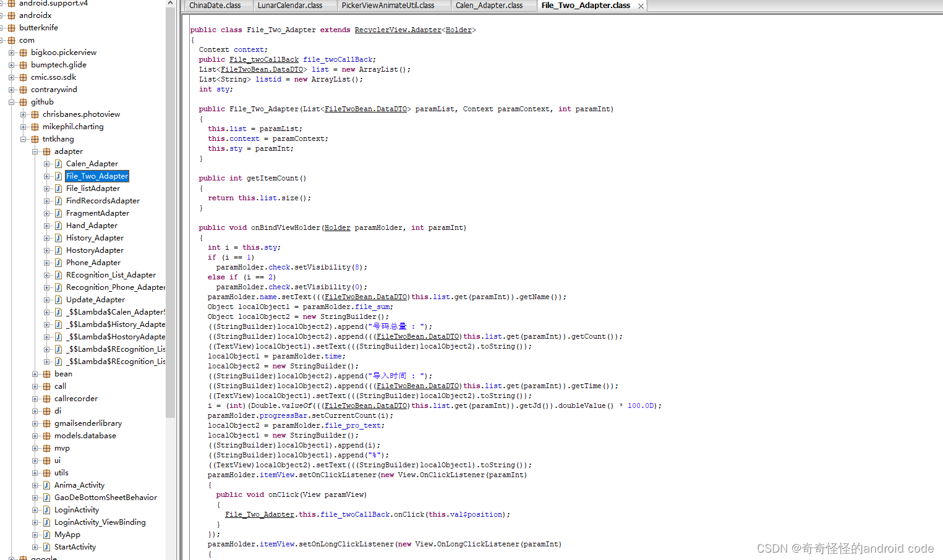
Task: Collapse the tntkhang package node
Action: point(23,139)
